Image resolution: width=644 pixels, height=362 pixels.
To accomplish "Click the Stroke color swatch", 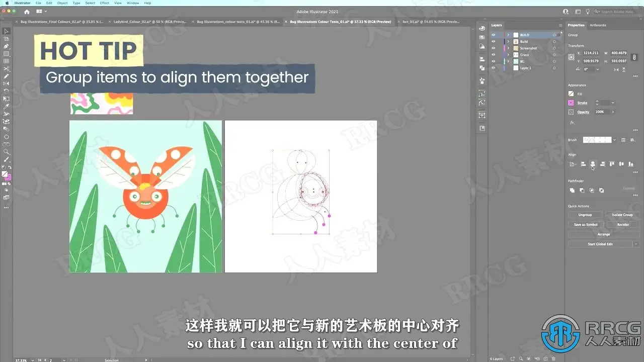I will click(571, 103).
